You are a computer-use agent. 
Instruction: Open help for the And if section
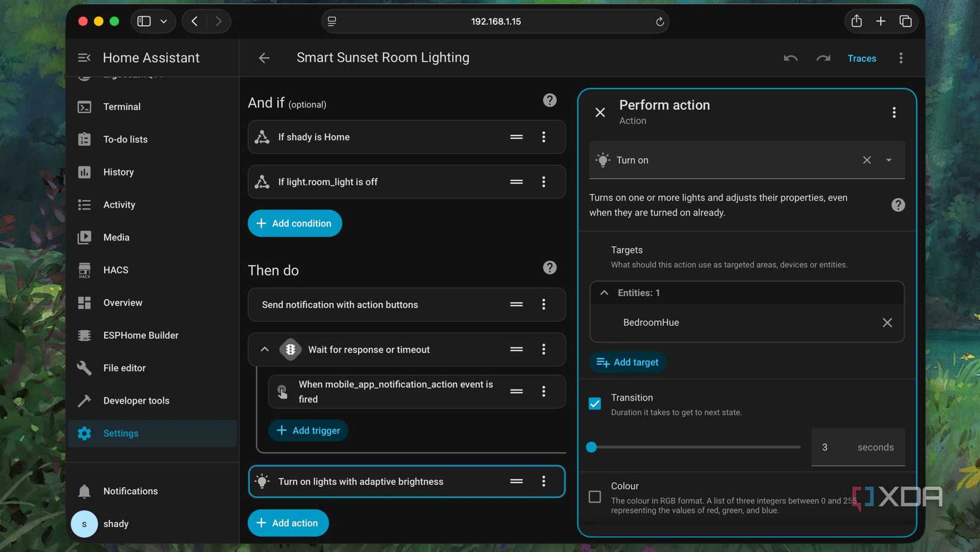(x=550, y=100)
